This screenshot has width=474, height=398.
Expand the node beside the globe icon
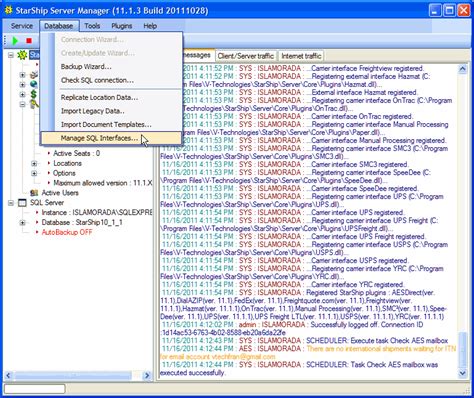click(22, 85)
